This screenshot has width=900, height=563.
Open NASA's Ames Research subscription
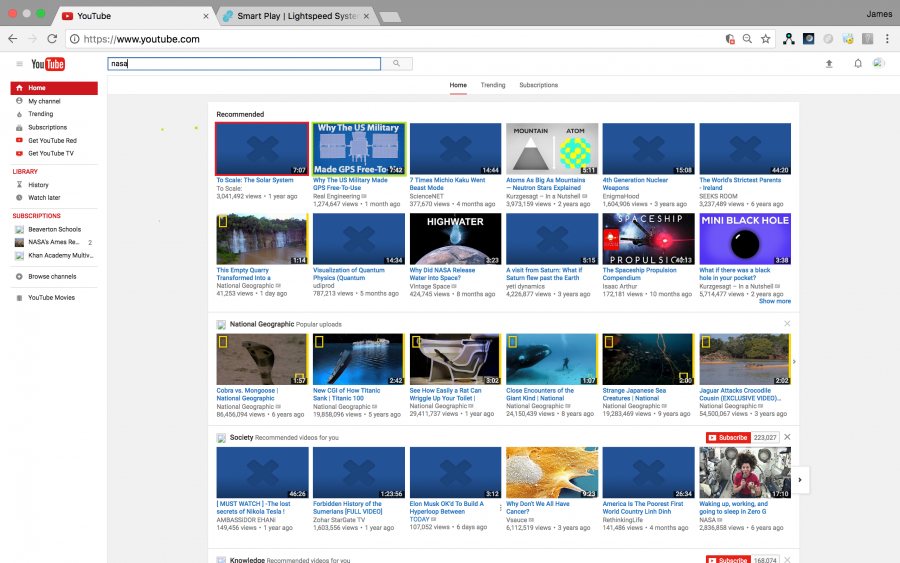coord(54,242)
